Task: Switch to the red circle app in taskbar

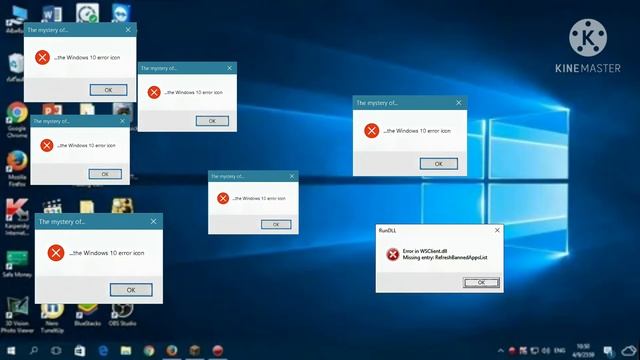Action: 218,351
